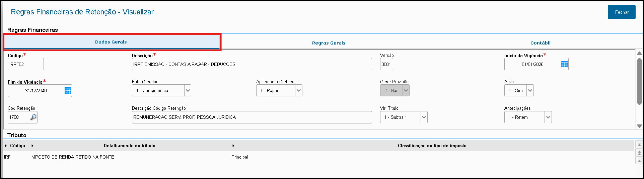Open the Contábil tab

click(x=540, y=43)
